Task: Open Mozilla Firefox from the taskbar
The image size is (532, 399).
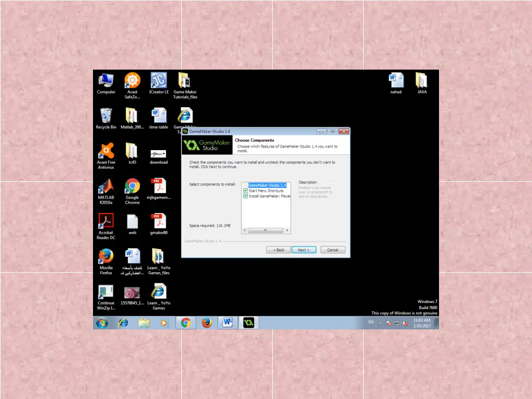Action: click(x=207, y=323)
